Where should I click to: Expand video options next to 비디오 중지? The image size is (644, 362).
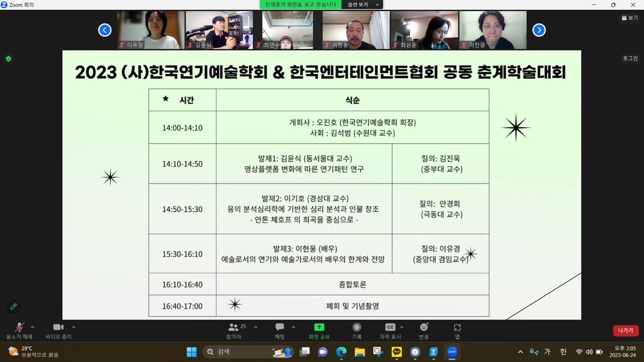pyautogui.click(x=74, y=327)
